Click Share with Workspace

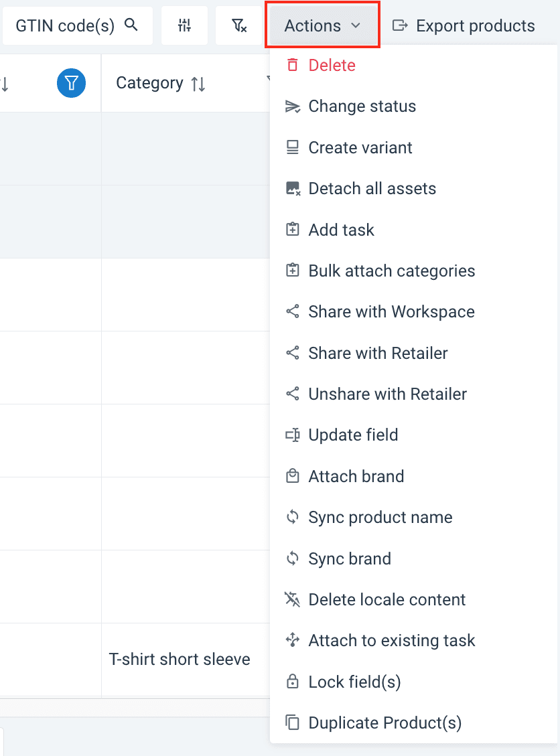(x=391, y=312)
